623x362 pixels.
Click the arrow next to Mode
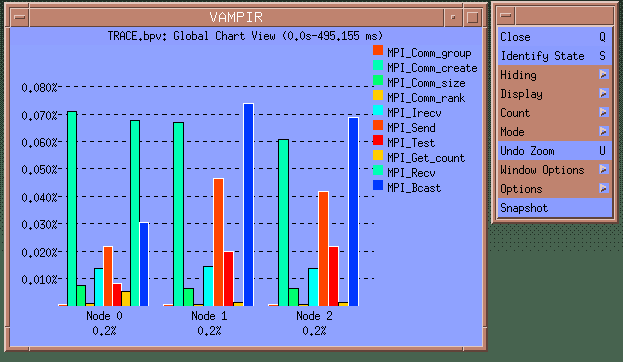click(x=604, y=132)
